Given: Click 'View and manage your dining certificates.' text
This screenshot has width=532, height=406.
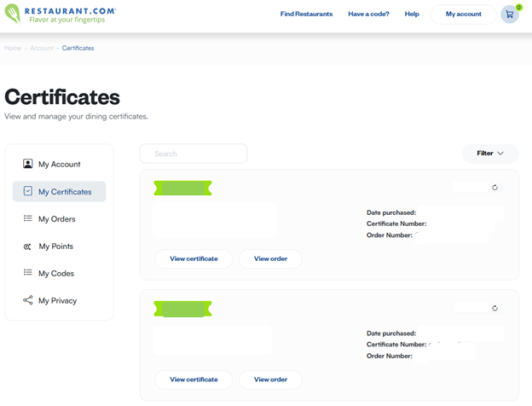Looking at the screenshot, I should 77,117.
